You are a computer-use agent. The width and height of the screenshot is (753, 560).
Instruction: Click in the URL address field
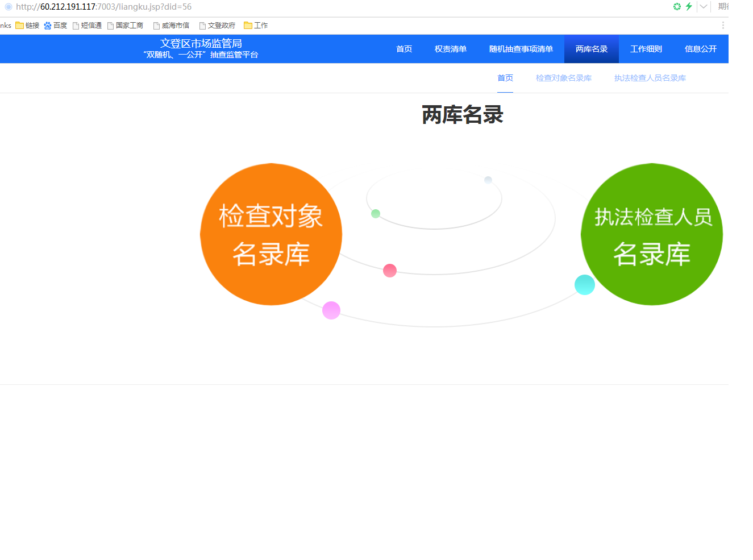pyautogui.click(x=341, y=7)
